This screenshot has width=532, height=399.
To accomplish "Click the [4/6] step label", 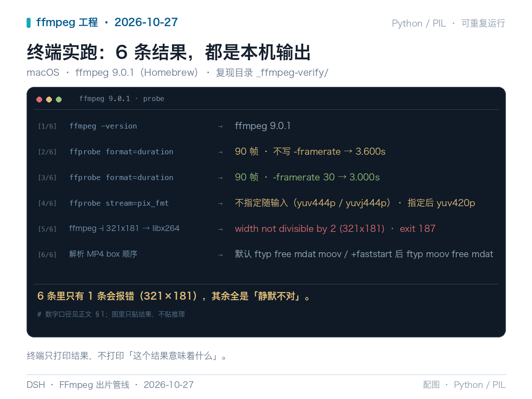I will [x=47, y=203].
